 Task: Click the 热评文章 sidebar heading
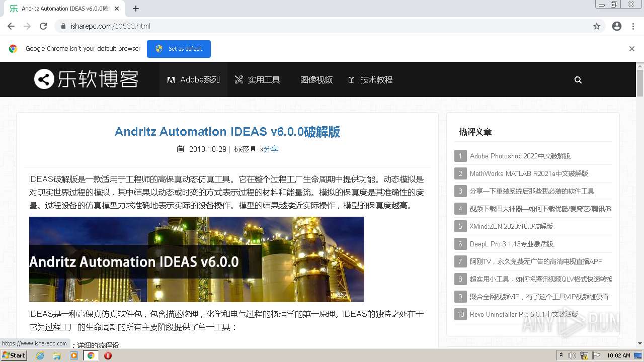(x=475, y=132)
